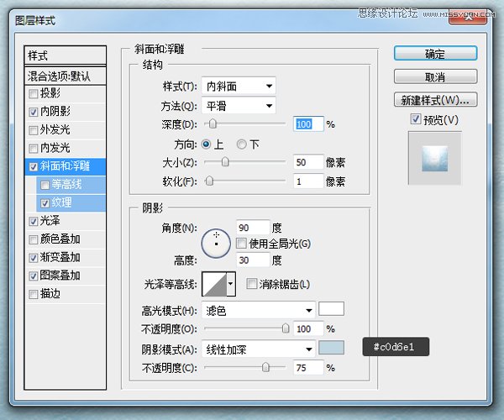This screenshot has width=504, height=420.
Task: Click the 取消 cancel button
Action: point(435,76)
